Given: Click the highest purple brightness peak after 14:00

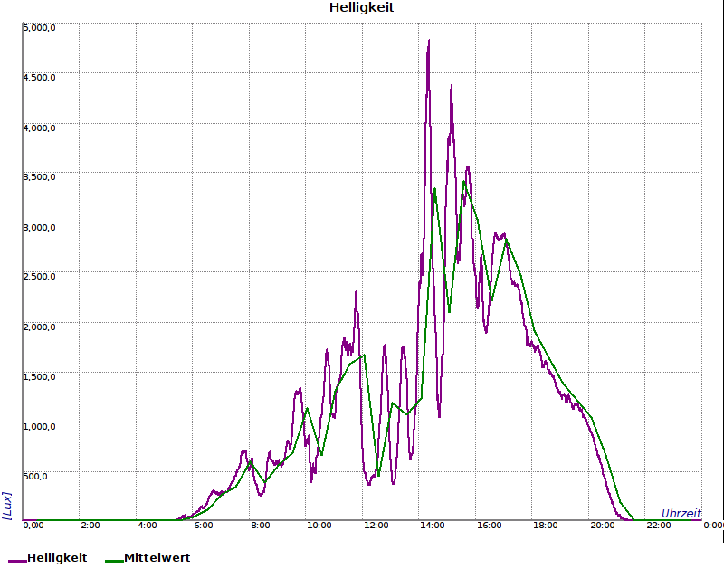Looking at the screenshot, I should [x=429, y=42].
